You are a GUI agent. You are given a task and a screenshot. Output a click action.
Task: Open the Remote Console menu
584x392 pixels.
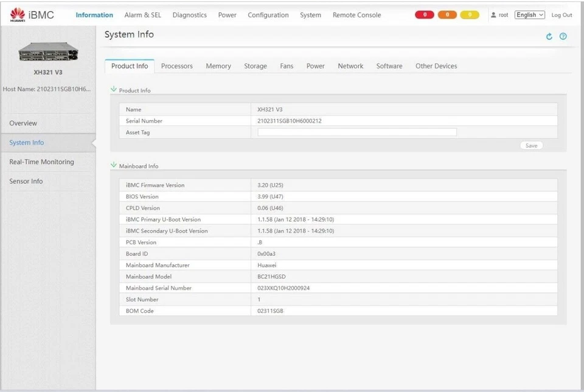[x=356, y=15]
